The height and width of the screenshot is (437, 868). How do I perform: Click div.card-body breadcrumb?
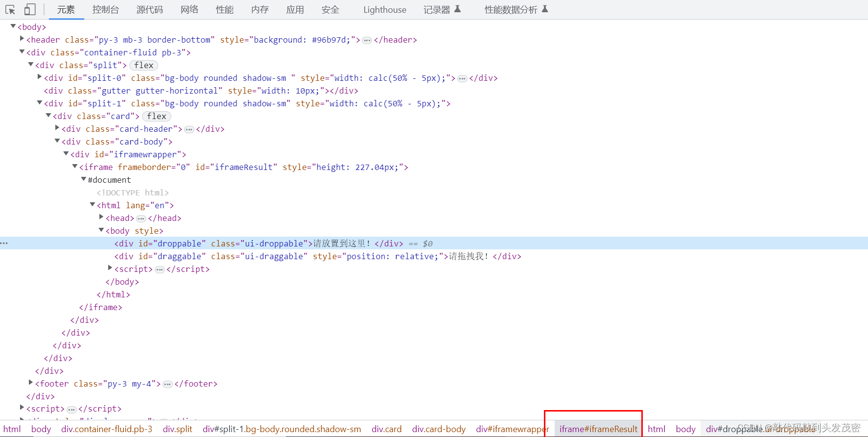(439, 429)
